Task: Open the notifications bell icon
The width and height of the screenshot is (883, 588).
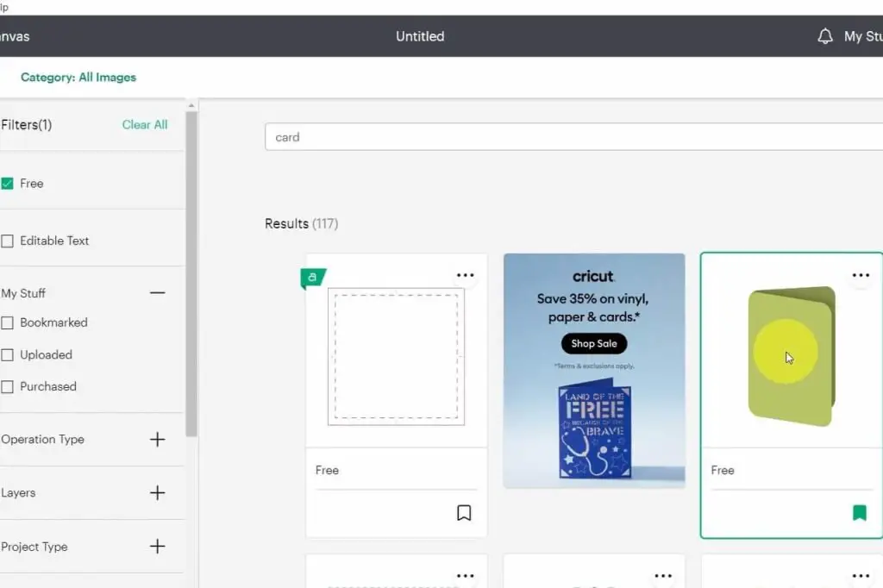Action: [825, 36]
